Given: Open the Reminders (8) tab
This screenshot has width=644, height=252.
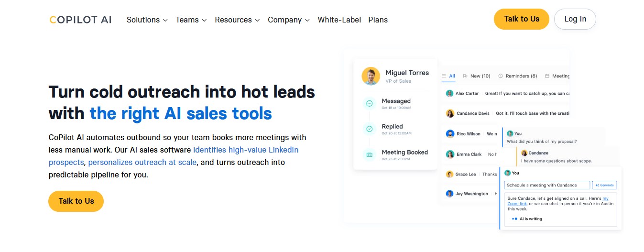Looking at the screenshot, I should pyautogui.click(x=518, y=76).
